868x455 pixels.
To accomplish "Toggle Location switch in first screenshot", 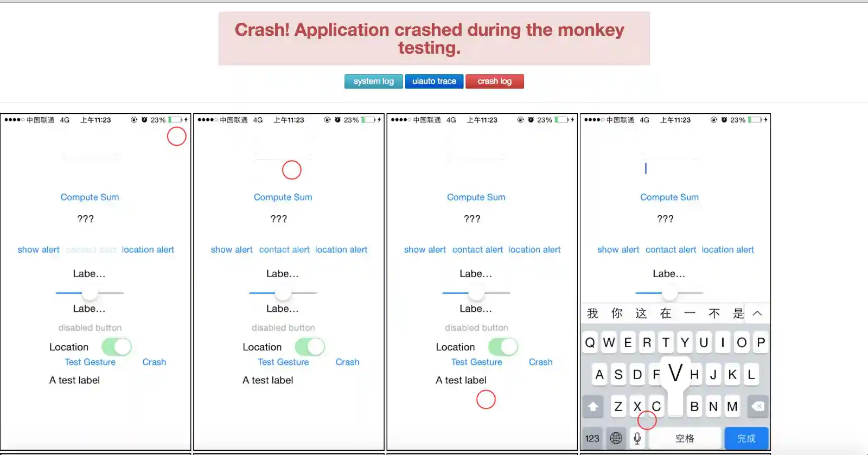I will [116, 347].
